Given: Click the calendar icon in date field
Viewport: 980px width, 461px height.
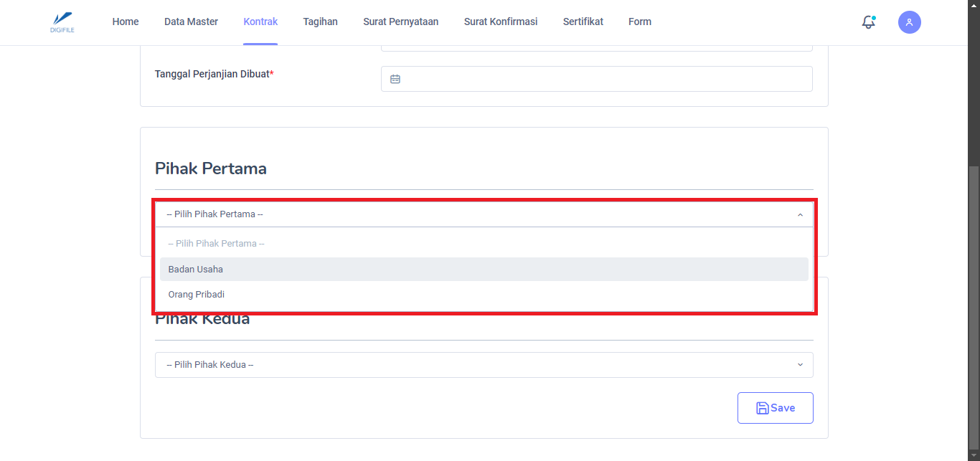Looking at the screenshot, I should 395,79.
